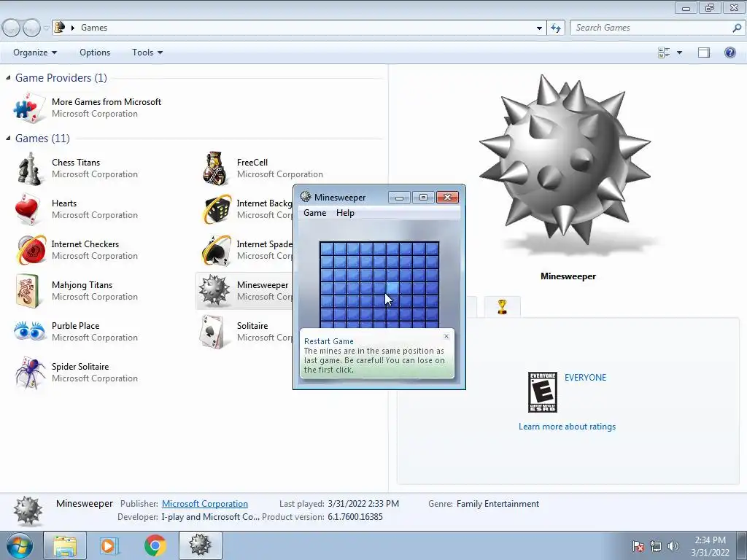The image size is (747, 560).
Task: Collapse the Game Providers group
Action: 8,77
